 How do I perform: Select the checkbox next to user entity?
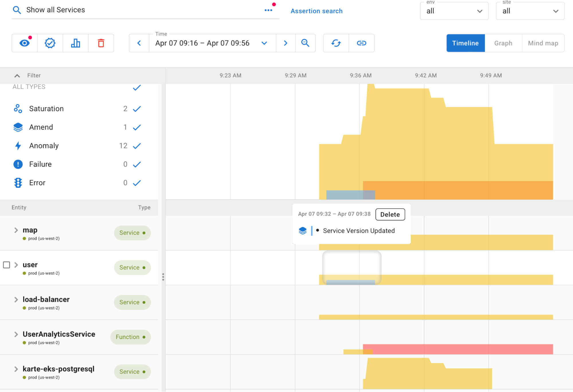click(x=7, y=265)
